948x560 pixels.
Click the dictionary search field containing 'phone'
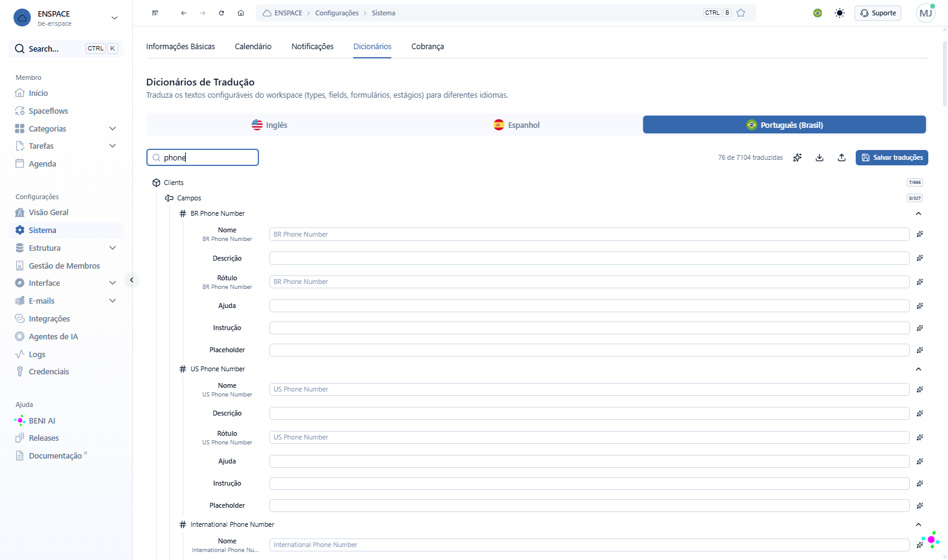pyautogui.click(x=202, y=157)
